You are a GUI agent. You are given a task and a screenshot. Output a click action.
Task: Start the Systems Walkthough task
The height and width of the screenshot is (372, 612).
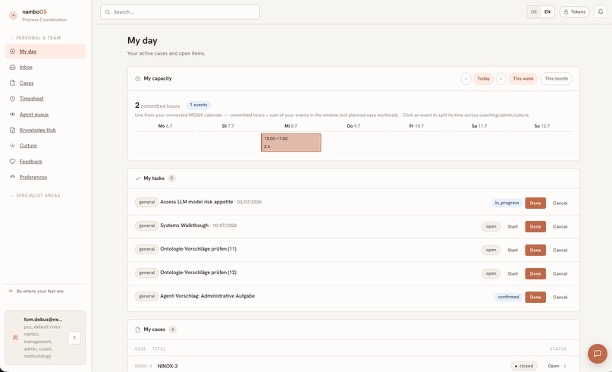(512, 226)
